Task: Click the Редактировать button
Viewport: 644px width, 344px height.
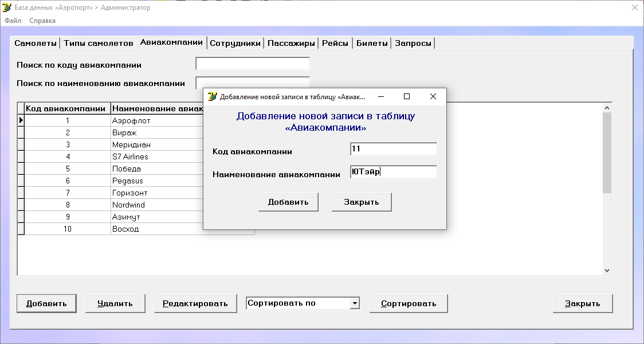Action: point(195,304)
